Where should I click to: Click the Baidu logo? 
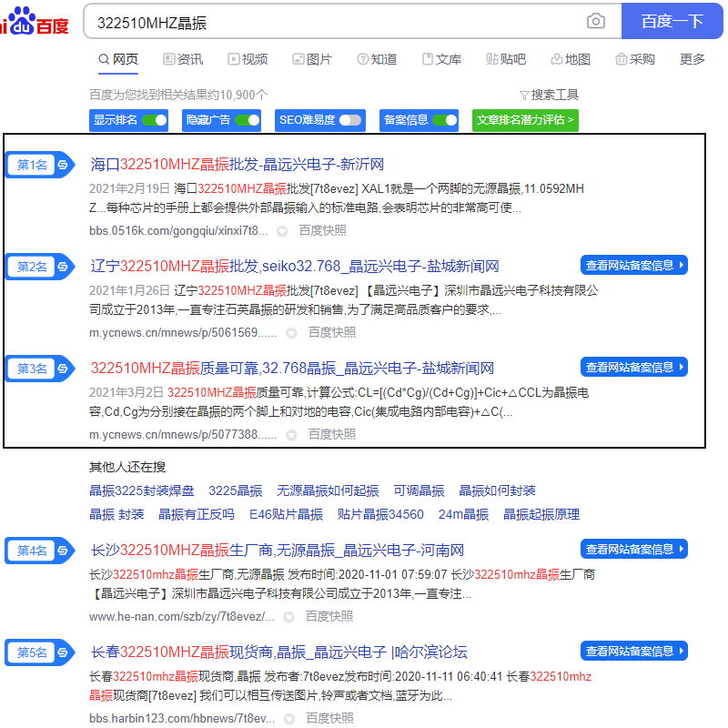(x=35, y=21)
